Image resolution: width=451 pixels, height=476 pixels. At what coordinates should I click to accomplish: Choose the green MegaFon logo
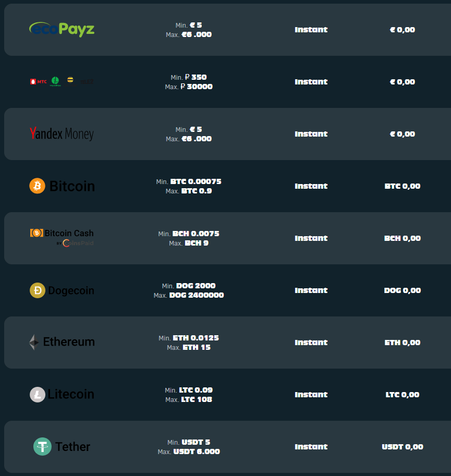[x=55, y=81]
